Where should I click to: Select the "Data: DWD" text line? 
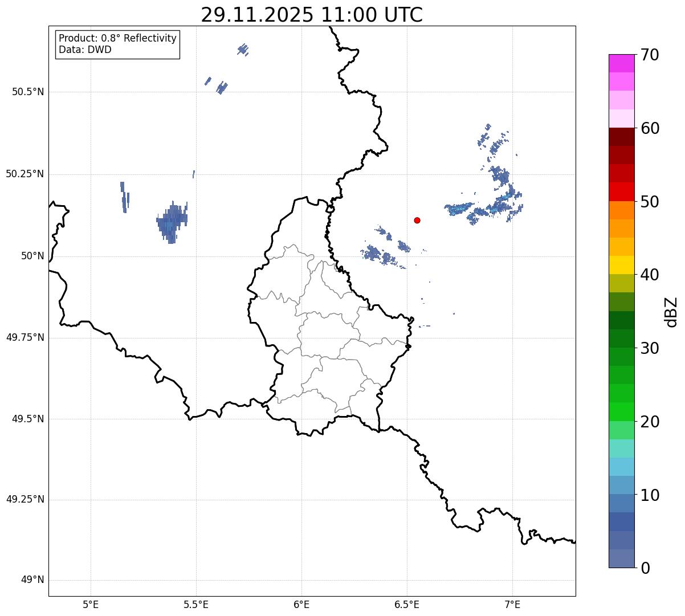(85, 50)
